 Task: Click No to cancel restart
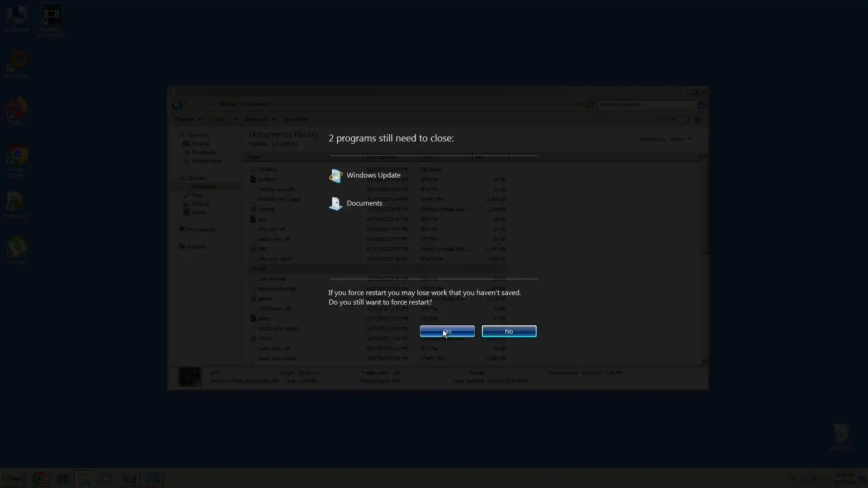(509, 331)
